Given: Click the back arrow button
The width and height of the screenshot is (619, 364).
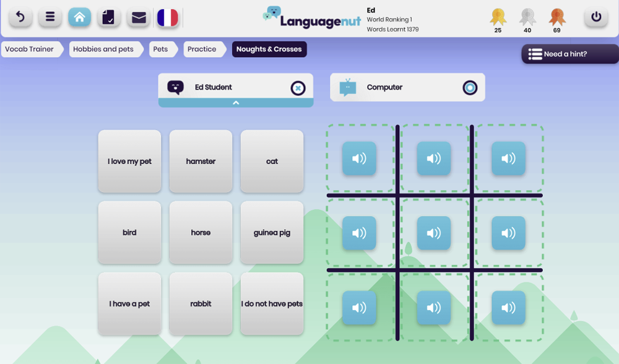Looking at the screenshot, I should click(x=20, y=17).
